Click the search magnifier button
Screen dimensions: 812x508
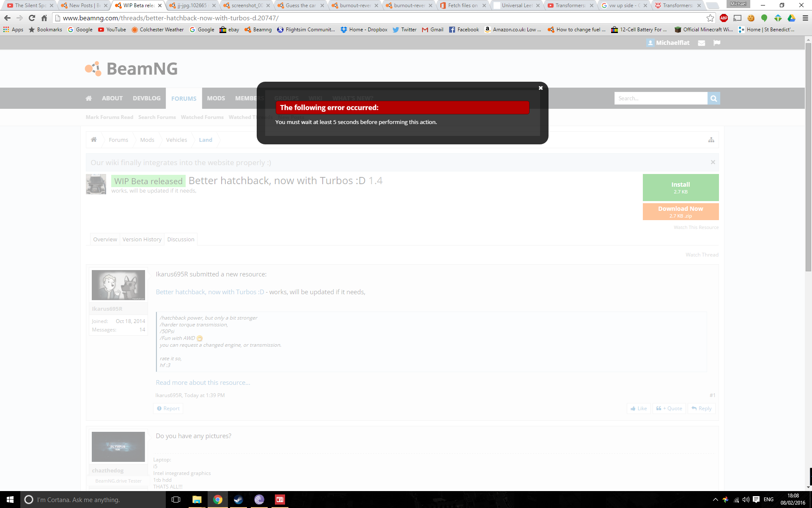point(713,98)
